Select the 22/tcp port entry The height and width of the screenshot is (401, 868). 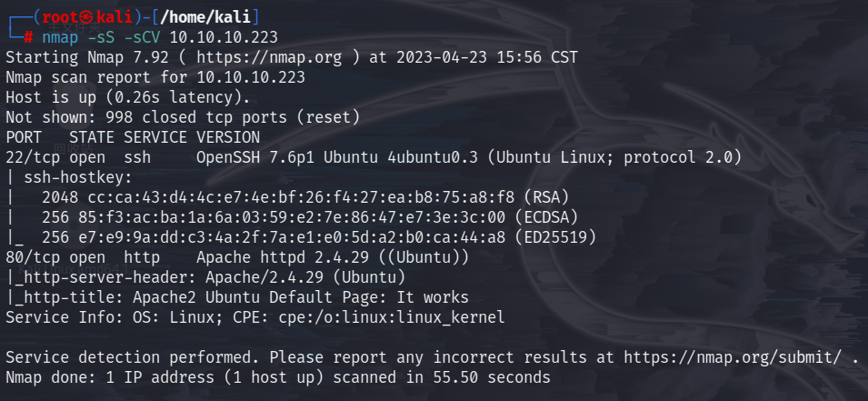point(34,156)
